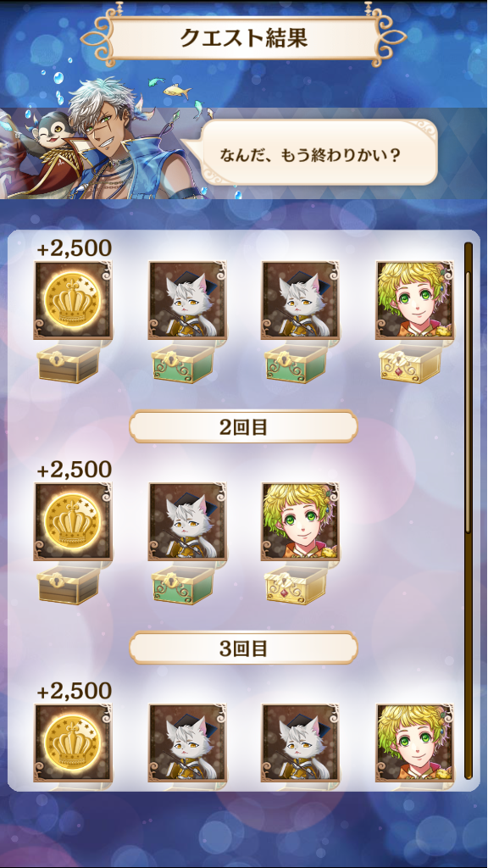Tap the green treasure chest under 2回目
This screenshot has width=488, height=868.
(x=184, y=584)
